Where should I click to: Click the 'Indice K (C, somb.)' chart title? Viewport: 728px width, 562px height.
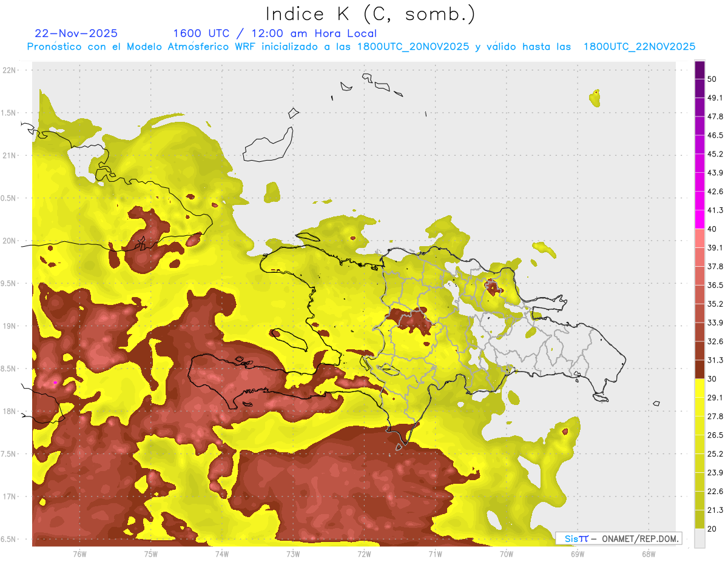371,14
